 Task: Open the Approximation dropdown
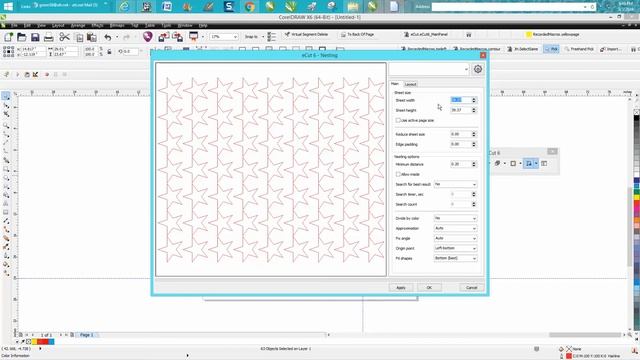click(455, 228)
